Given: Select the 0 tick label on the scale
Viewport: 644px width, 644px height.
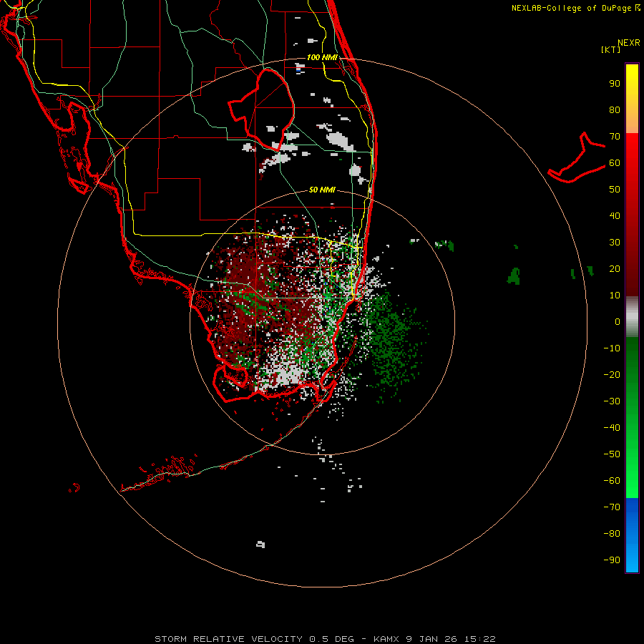Looking at the screenshot, I should pyautogui.click(x=618, y=321).
